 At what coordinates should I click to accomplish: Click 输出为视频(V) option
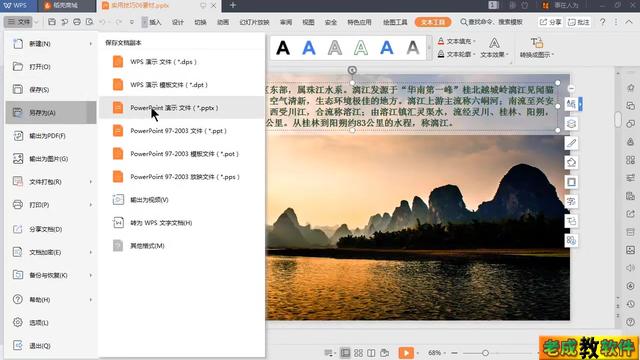click(x=182, y=200)
